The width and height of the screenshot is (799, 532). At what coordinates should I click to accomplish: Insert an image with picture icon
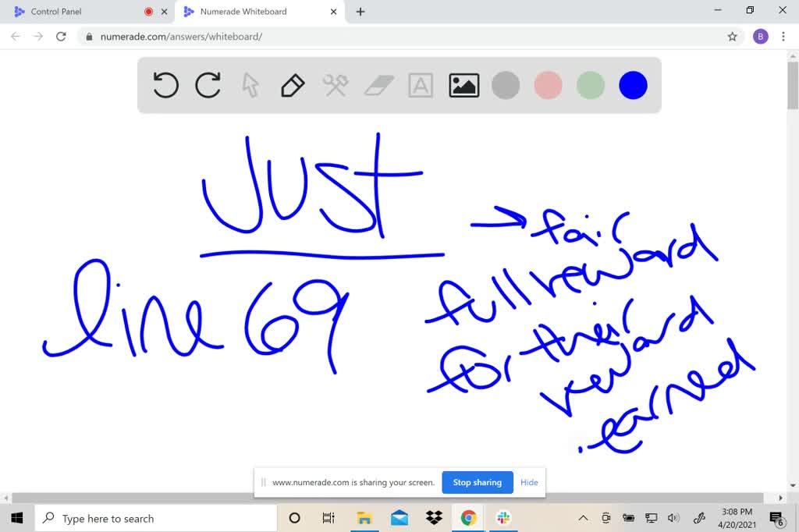pos(463,85)
